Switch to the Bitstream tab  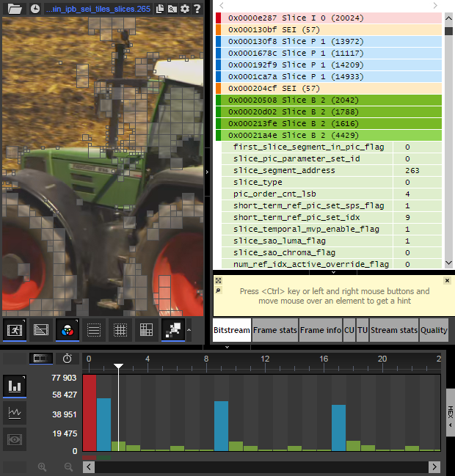click(232, 330)
